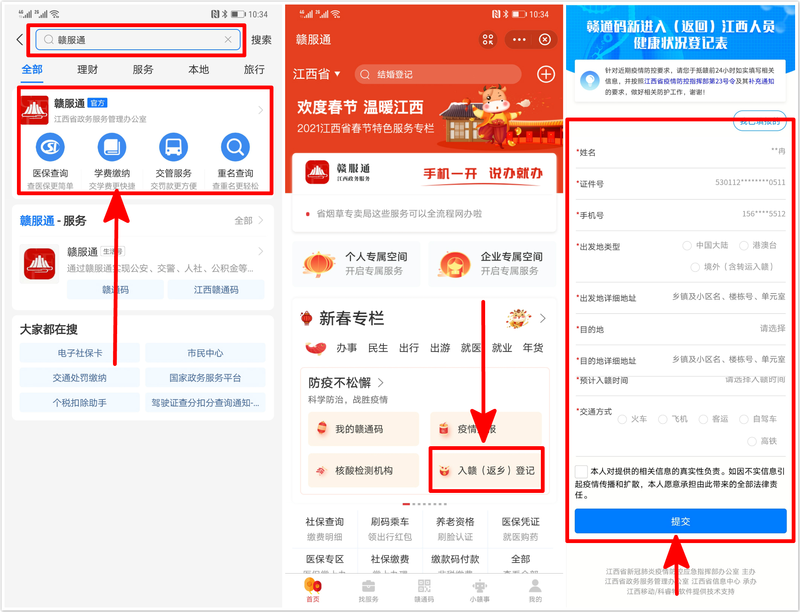This screenshot has width=800, height=612.
Task: Open 核酸检测机构 shortcut
Action: tap(363, 470)
